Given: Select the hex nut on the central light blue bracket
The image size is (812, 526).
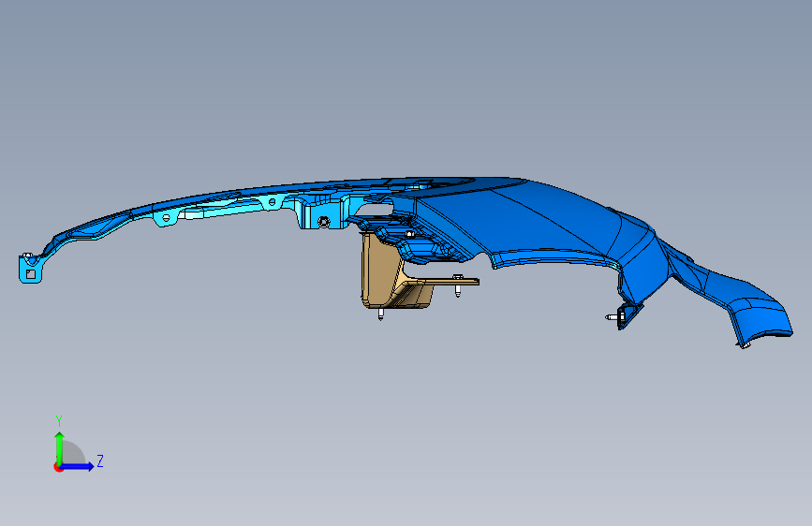Looking at the screenshot, I should pyautogui.click(x=324, y=222).
